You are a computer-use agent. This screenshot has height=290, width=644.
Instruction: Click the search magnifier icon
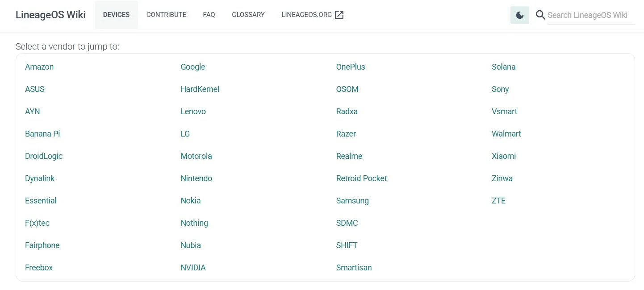tap(540, 15)
